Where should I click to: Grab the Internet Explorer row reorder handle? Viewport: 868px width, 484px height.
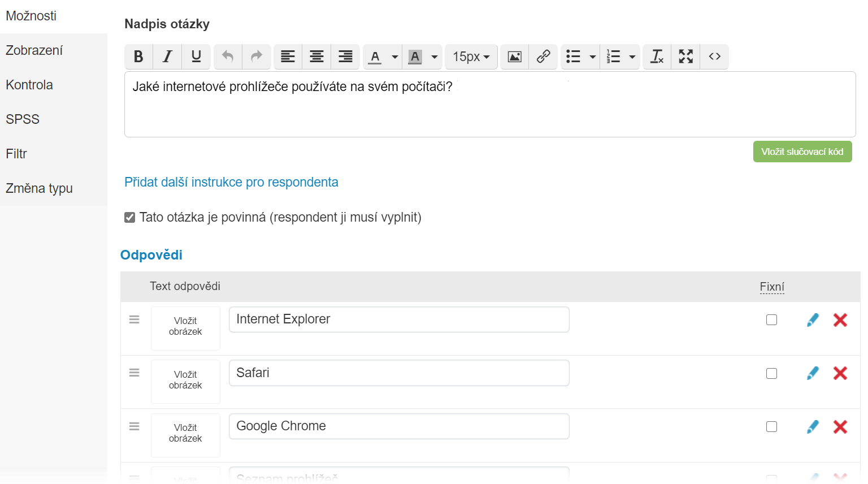point(134,319)
